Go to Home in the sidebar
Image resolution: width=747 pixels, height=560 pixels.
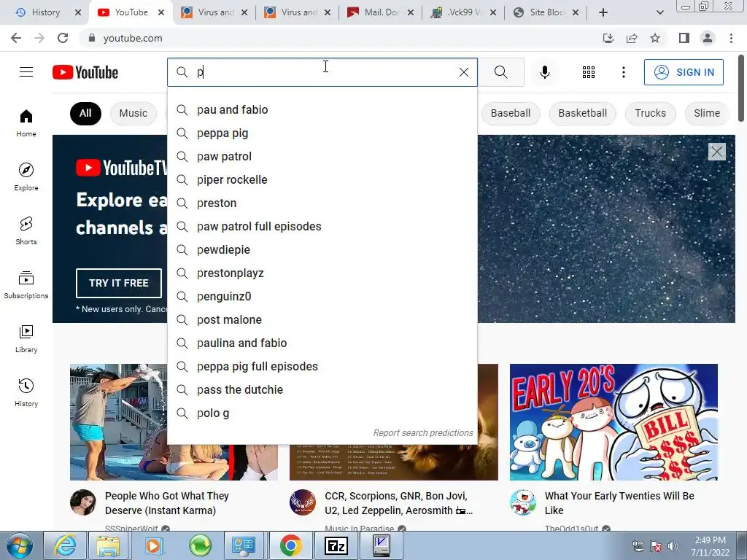pyautogui.click(x=26, y=122)
